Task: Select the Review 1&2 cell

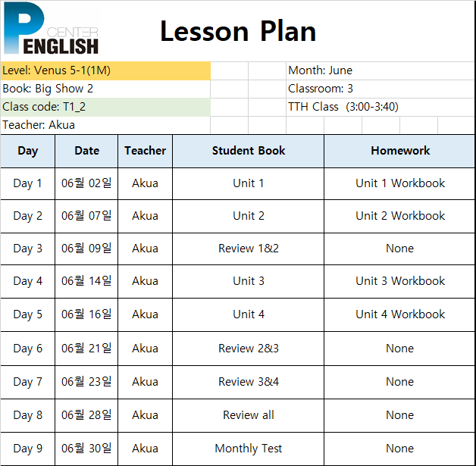Action: (249, 249)
